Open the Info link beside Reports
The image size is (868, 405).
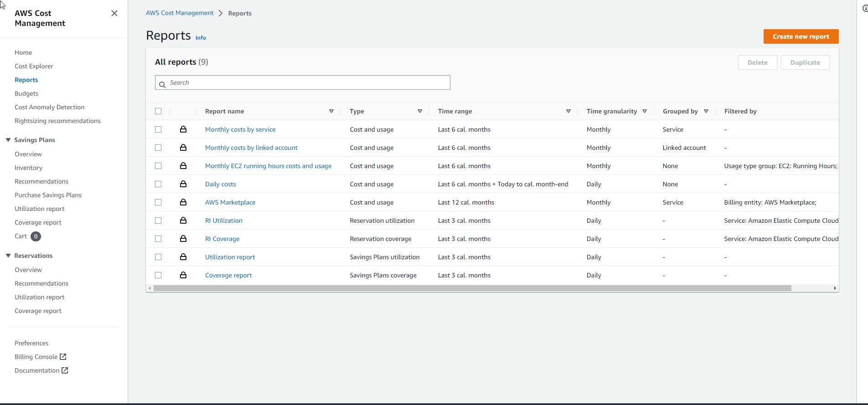[x=201, y=38]
